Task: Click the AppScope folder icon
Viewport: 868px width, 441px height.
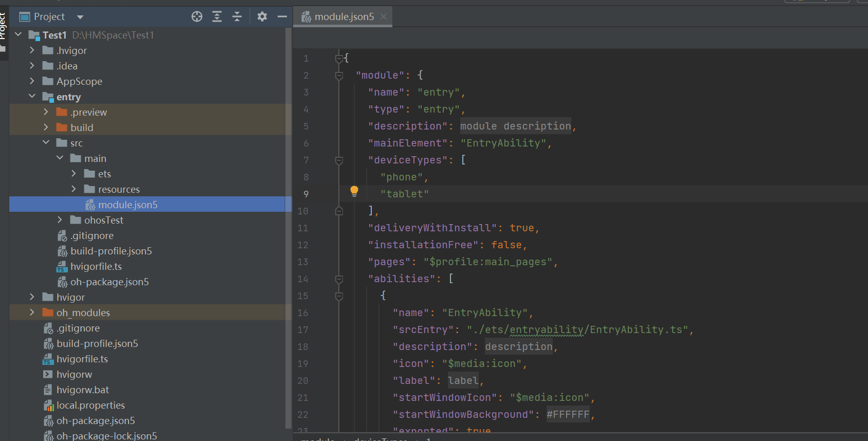Action: [x=48, y=81]
